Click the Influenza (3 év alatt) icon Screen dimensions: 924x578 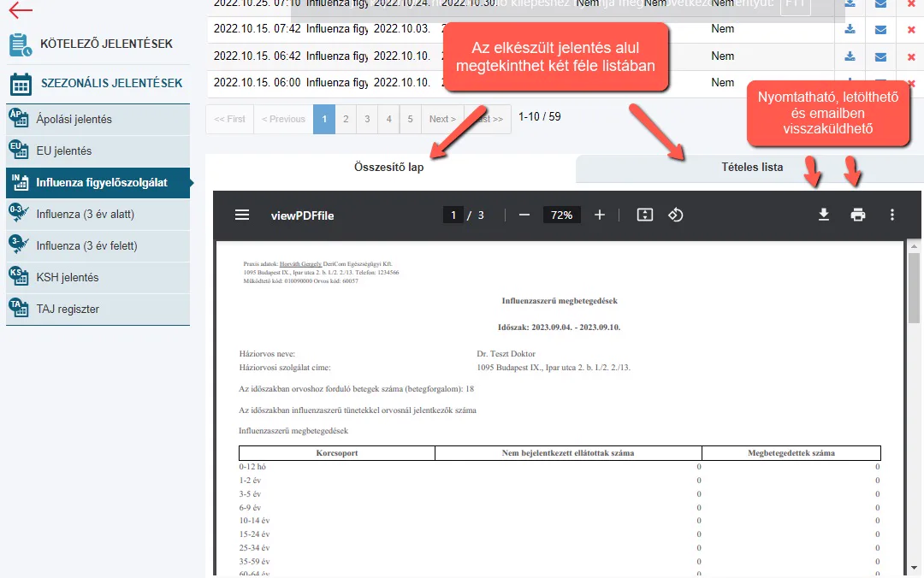pyautogui.click(x=19, y=213)
